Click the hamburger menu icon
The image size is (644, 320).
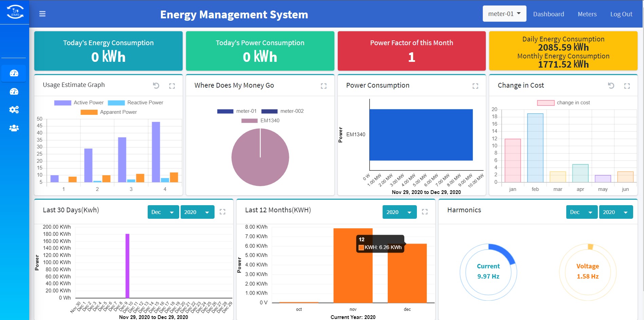tap(42, 14)
